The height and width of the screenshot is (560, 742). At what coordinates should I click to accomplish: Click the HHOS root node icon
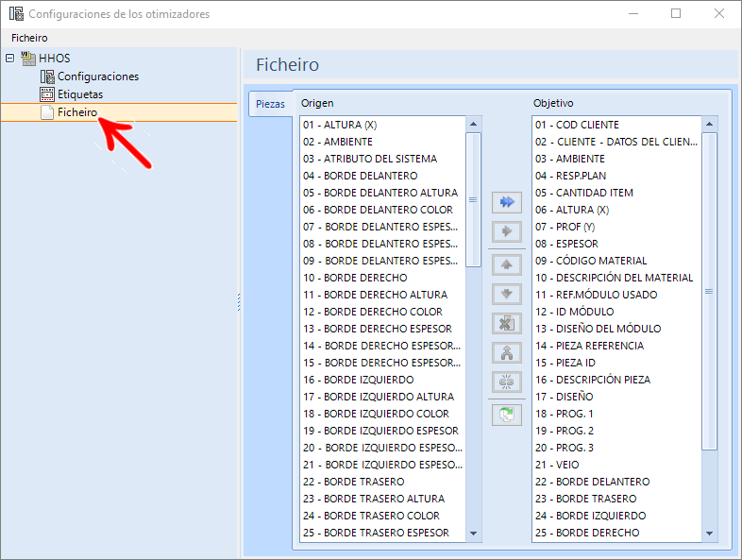point(28,59)
